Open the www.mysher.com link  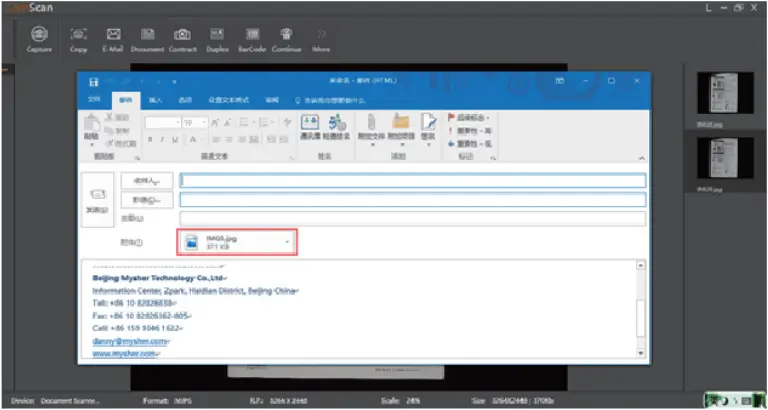point(125,353)
